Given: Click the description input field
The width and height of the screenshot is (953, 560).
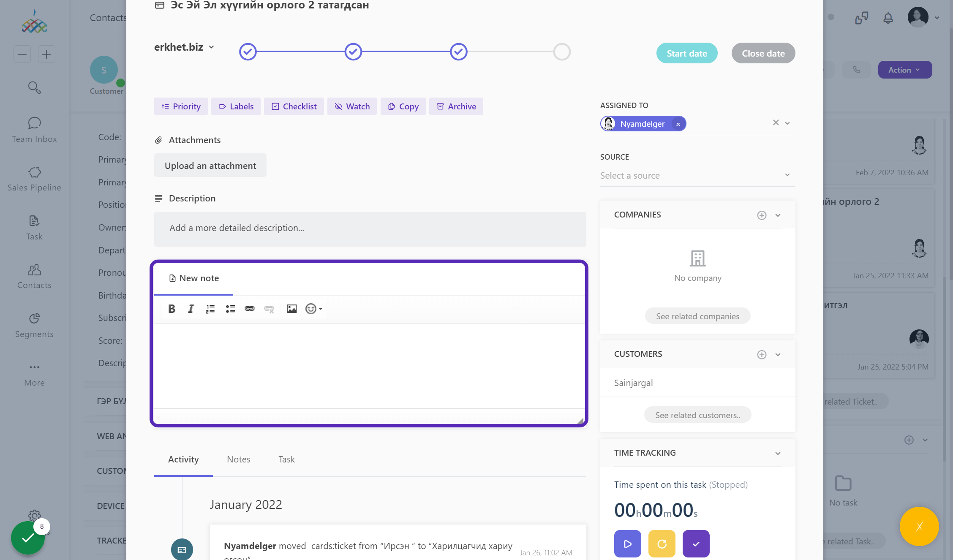Looking at the screenshot, I should coord(370,229).
